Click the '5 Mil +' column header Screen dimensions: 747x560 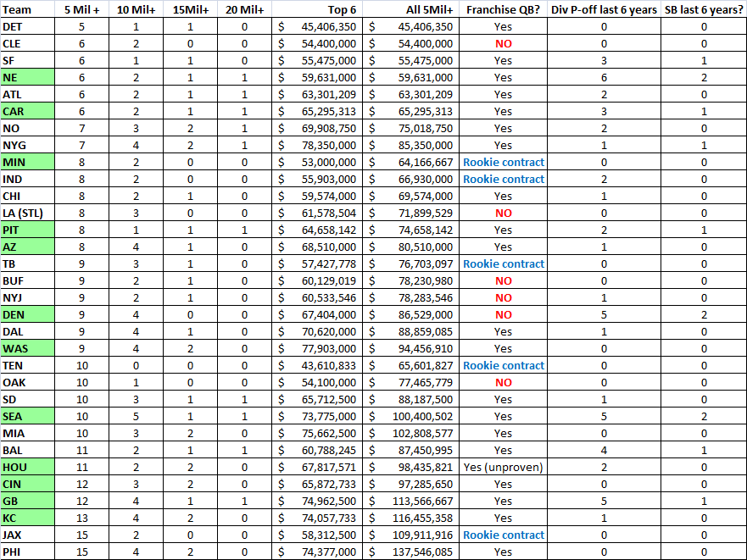click(x=81, y=9)
